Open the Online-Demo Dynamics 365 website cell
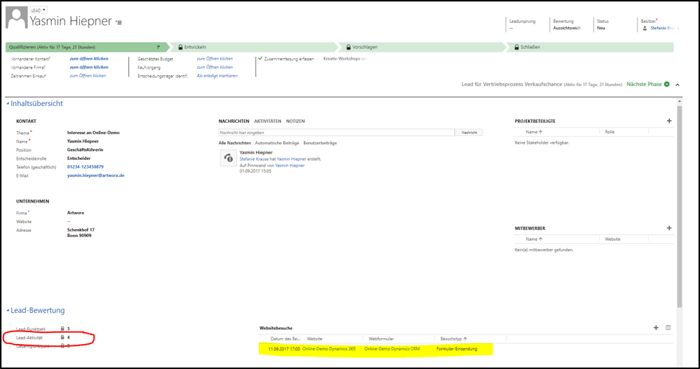700x369 pixels. pos(329,349)
